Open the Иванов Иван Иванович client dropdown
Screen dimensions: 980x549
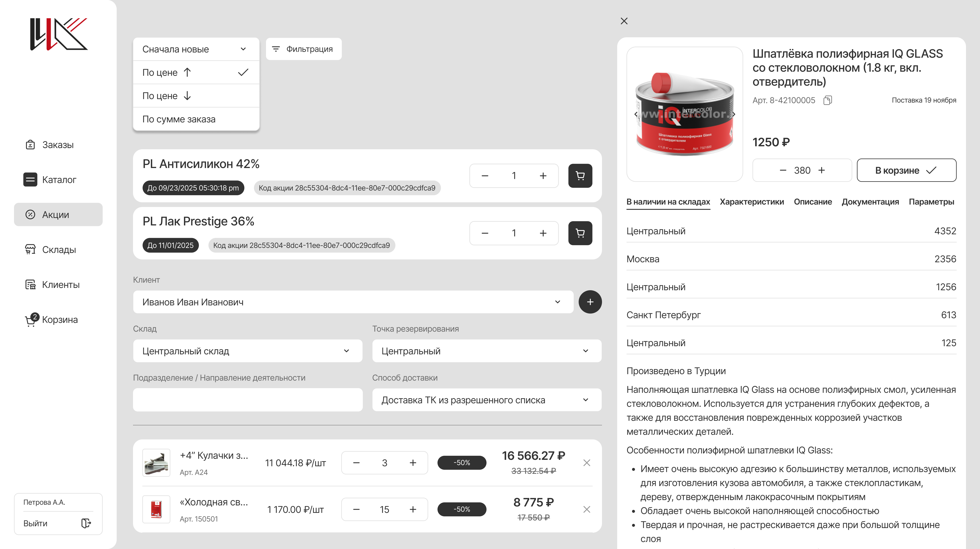click(353, 302)
